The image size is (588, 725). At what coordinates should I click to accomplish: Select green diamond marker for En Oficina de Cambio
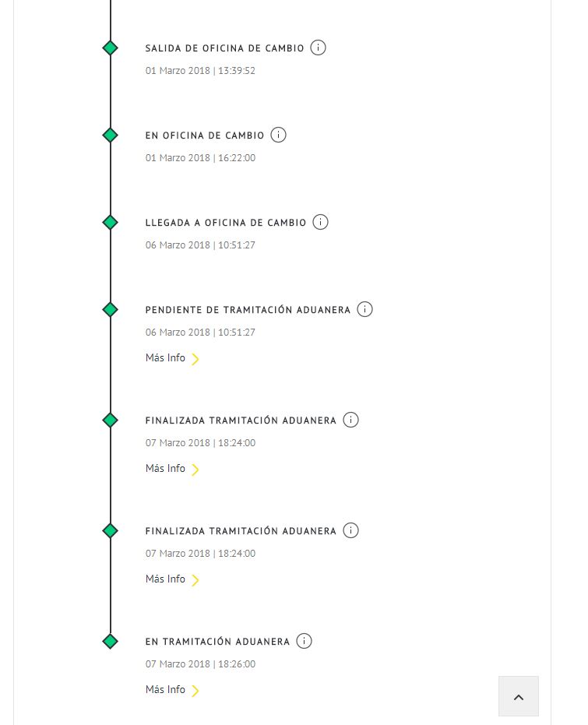click(111, 135)
